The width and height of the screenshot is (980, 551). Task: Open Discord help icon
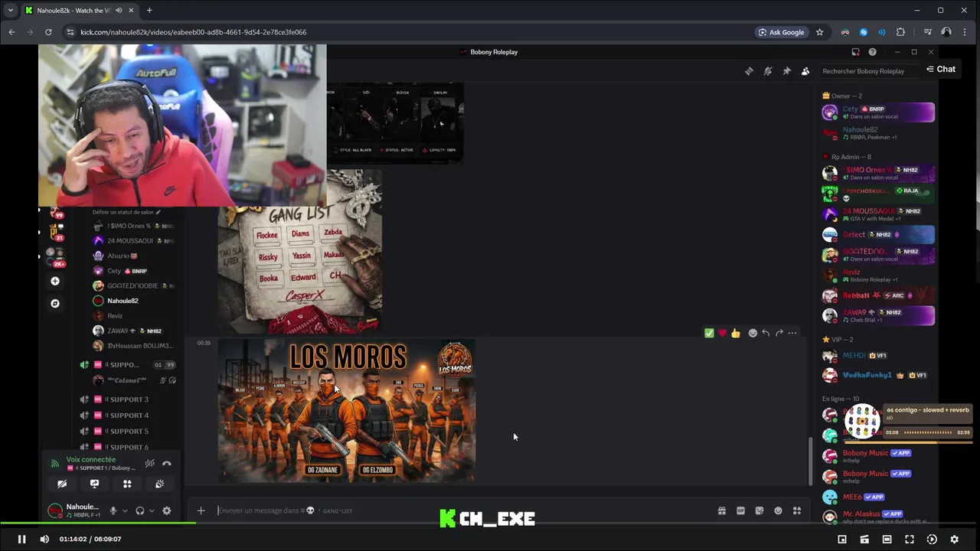point(872,52)
